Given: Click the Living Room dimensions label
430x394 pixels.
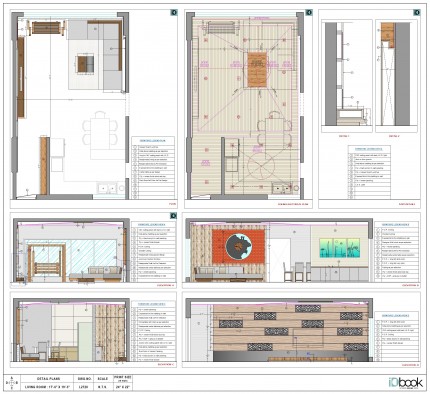Looking at the screenshot, I should (48, 387).
